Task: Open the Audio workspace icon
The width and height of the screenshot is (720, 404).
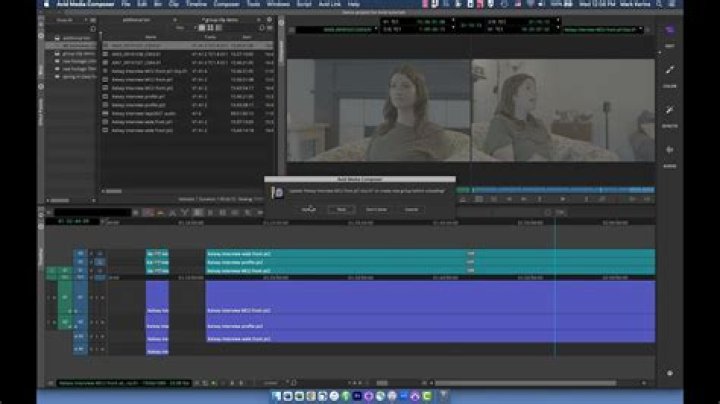Action: [669, 151]
